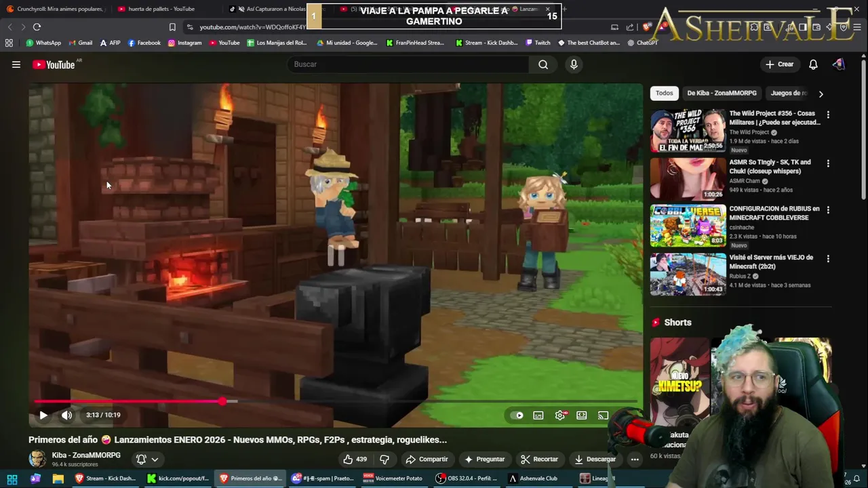The image size is (868, 488).
Task: Cast video to a device
Action: pos(603,415)
